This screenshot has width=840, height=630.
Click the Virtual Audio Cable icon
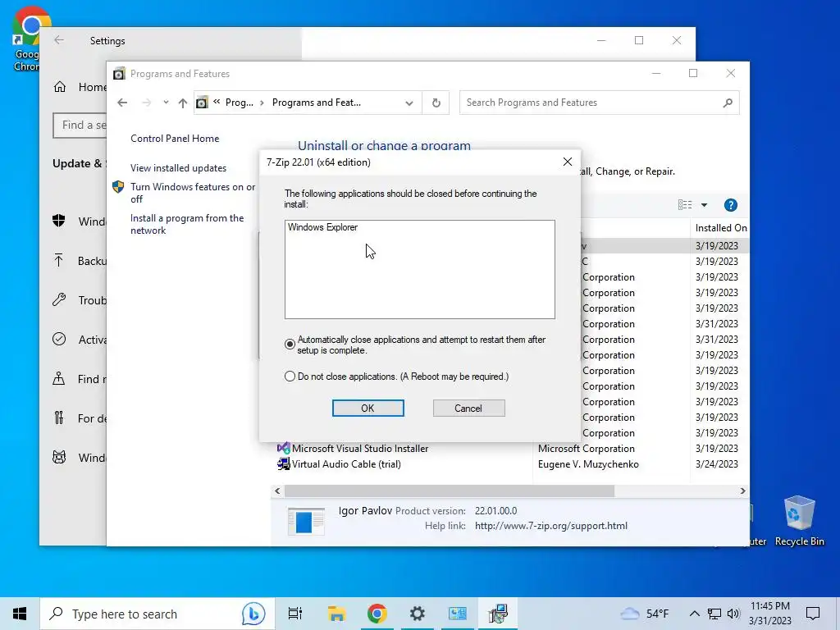[x=283, y=464]
